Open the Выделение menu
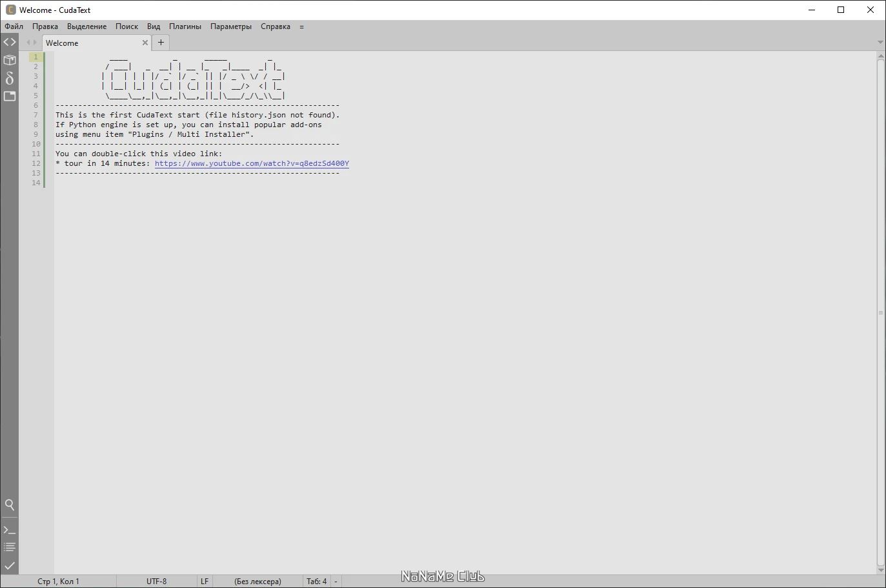Viewport: 886px width, 588px height. click(86, 26)
